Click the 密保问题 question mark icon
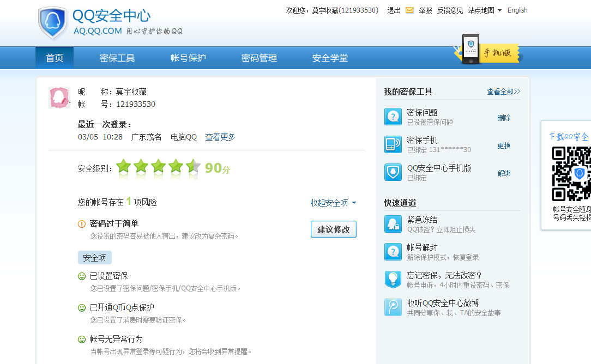Image resolution: width=591 pixels, height=364 pixels. (393, 117)
